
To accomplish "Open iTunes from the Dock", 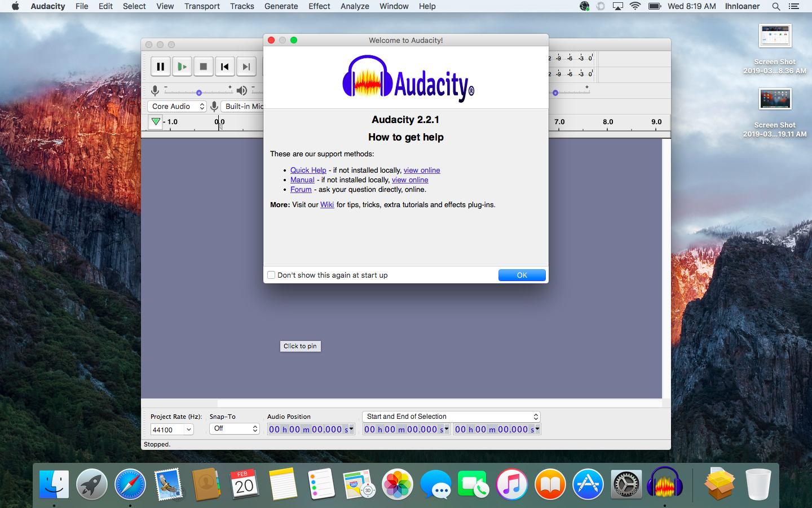I will tap(512, 484).
